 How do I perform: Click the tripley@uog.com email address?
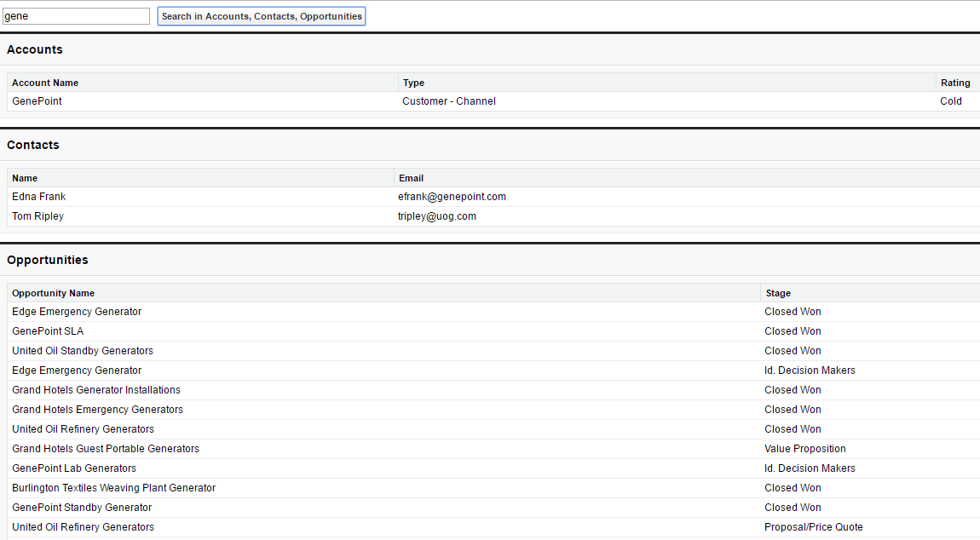[x=437, y=215]
